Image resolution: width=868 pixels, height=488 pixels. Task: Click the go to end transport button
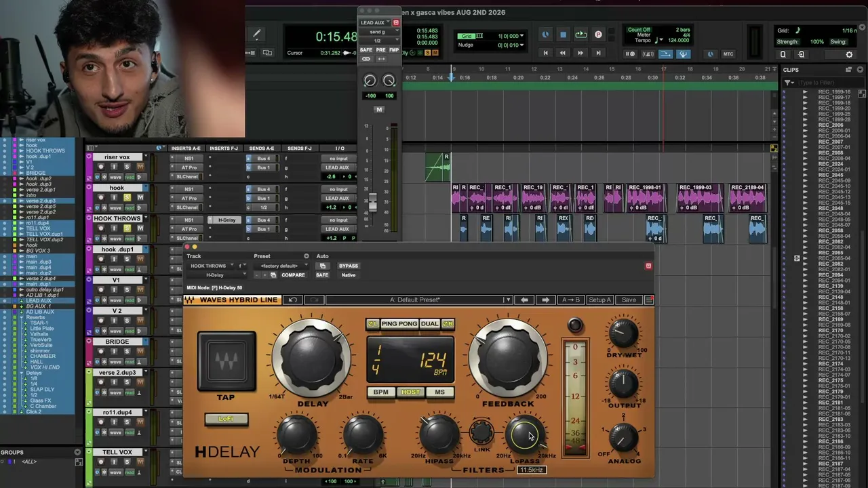tap(597, 53)
